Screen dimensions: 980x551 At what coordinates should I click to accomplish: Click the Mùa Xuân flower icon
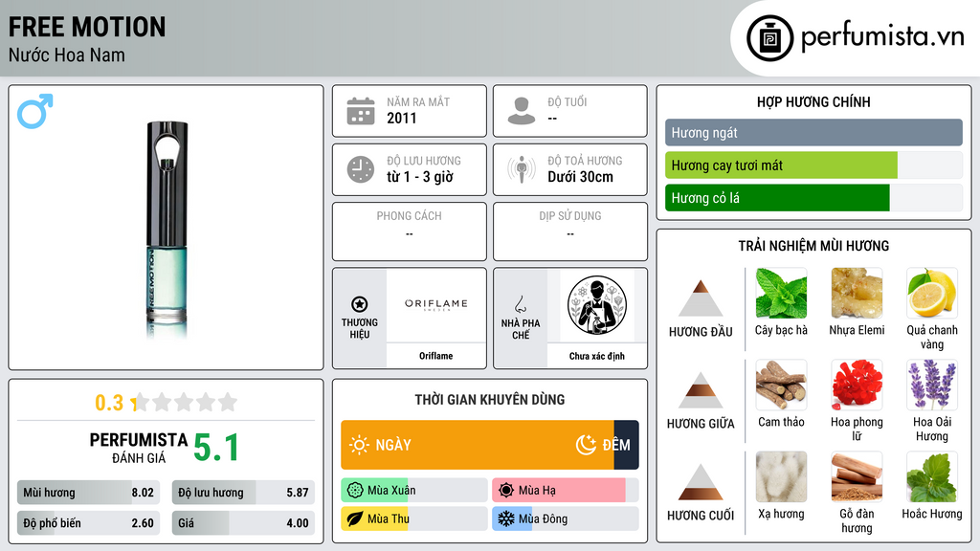355,491
